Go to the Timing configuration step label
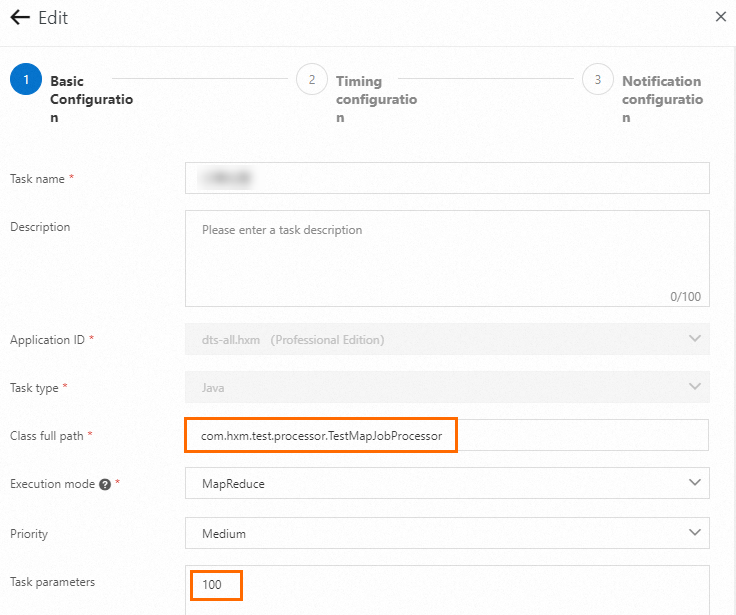 [x=375, y=99]
